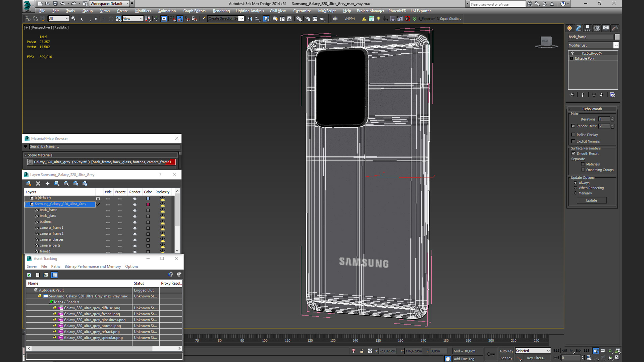This screenshot has height=362, width=644.
Task: Open the Rendering menu
Action: coord(221,11)
